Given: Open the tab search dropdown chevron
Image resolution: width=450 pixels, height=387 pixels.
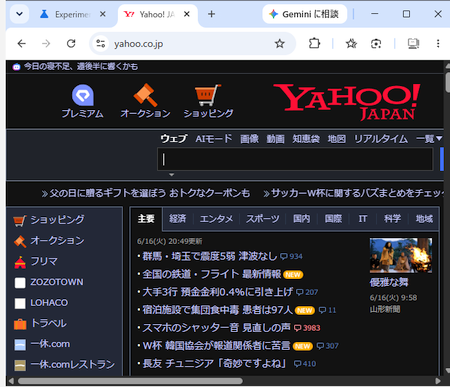Looking at the screenshot, I should click(x=19, y=14).
